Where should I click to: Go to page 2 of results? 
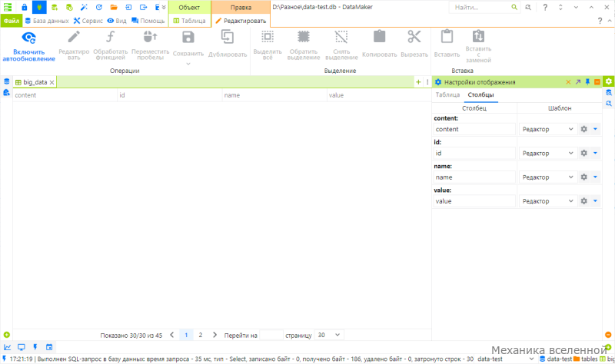coord(201,335)
